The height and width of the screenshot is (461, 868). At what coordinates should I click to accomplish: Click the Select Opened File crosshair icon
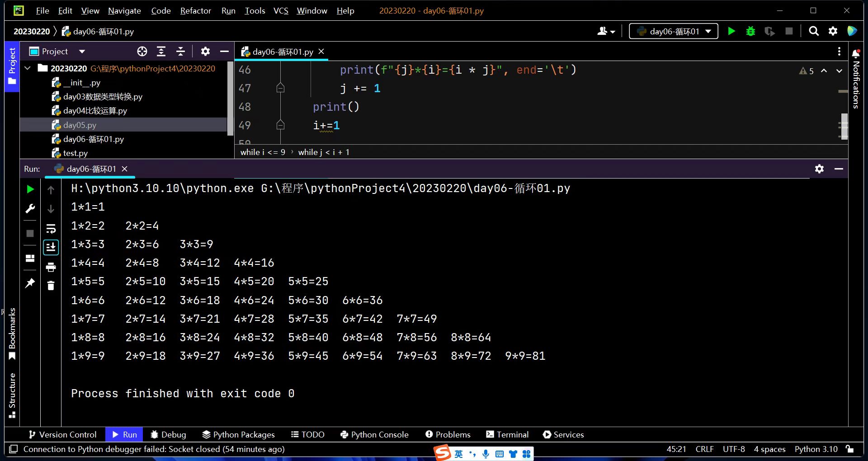pos(142,52)
